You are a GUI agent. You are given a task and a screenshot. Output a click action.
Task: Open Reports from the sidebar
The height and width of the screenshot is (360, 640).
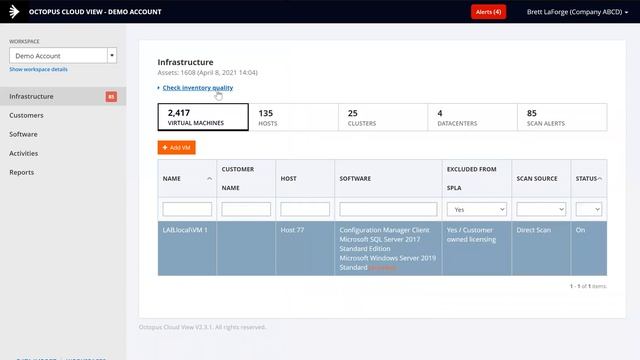point(22,172)
